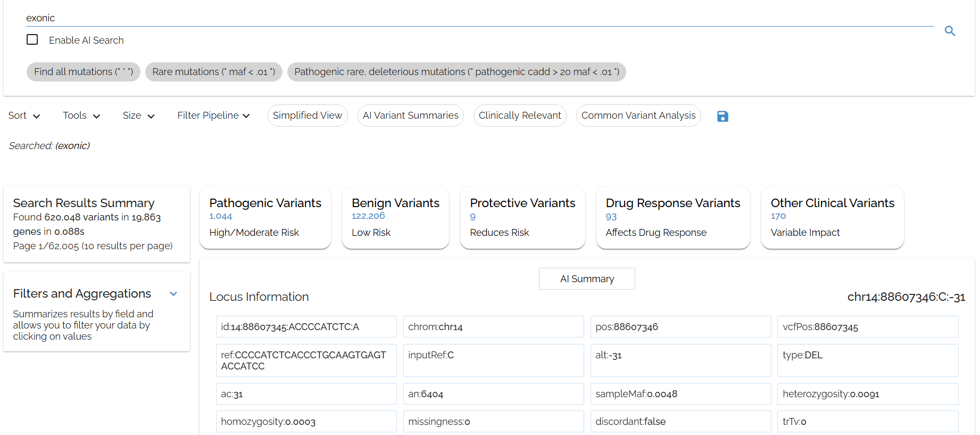Apply the Rare mutations query chip
This screenshot has height=435, width=980.
coord(213,72)
